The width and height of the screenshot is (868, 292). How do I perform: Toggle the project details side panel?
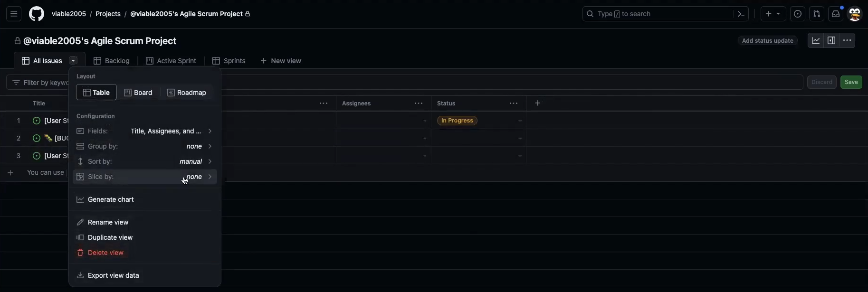pyautogui.click(x=831, y=40)
